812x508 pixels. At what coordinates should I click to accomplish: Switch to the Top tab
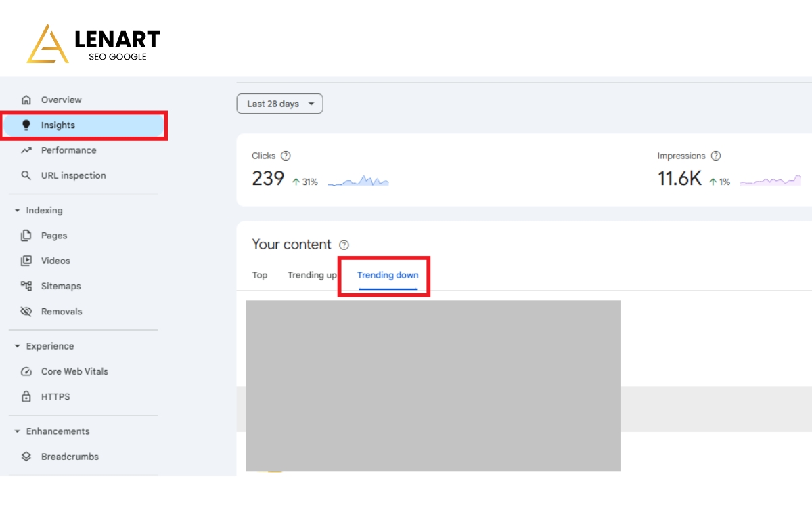tap(260, 275)
